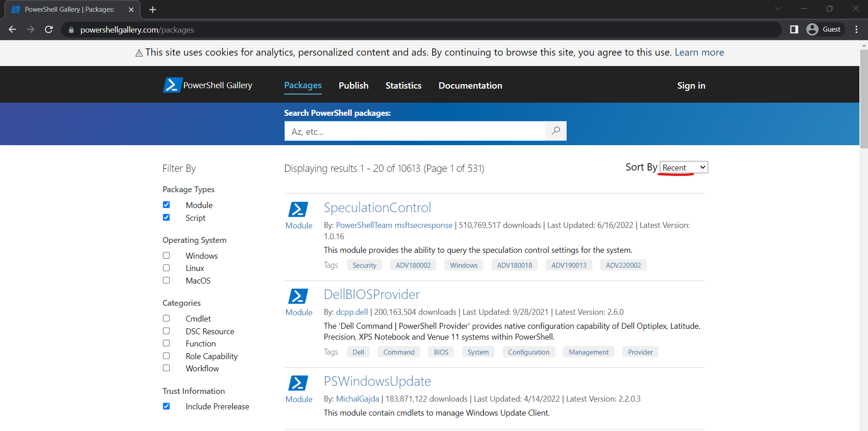The height and width of the screenshot is (431, 868).
Task: Disable the Include Prerelease option
Action: click(166, 406)
